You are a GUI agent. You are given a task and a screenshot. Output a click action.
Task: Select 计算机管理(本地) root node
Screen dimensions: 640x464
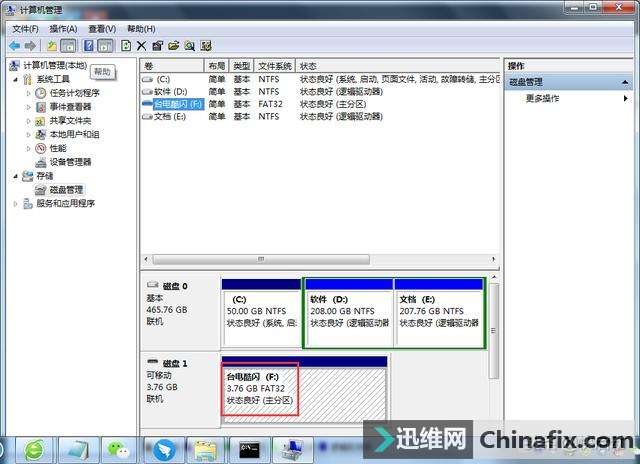click(55, 65)
